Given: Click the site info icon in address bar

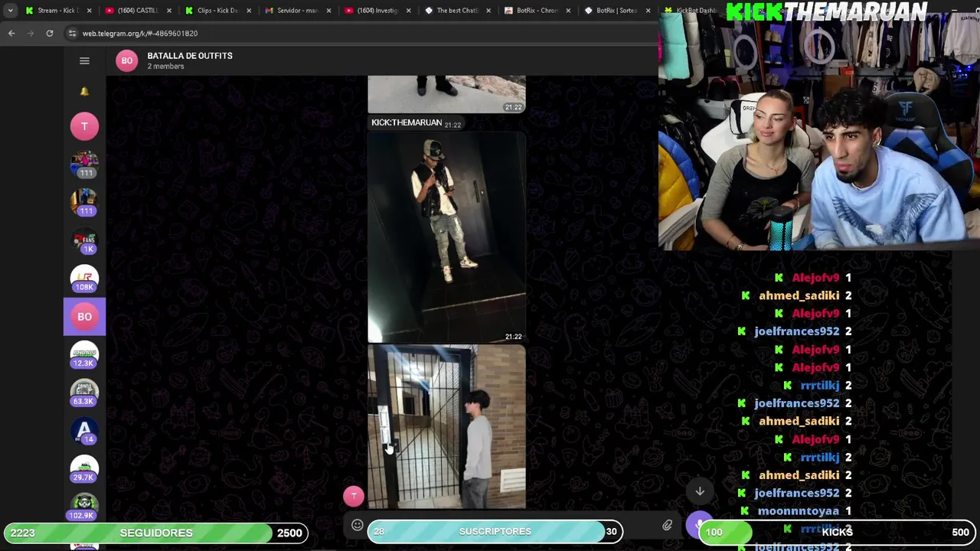Looking at the screenshot, I should pyautogui.click(x=72, y=33).
